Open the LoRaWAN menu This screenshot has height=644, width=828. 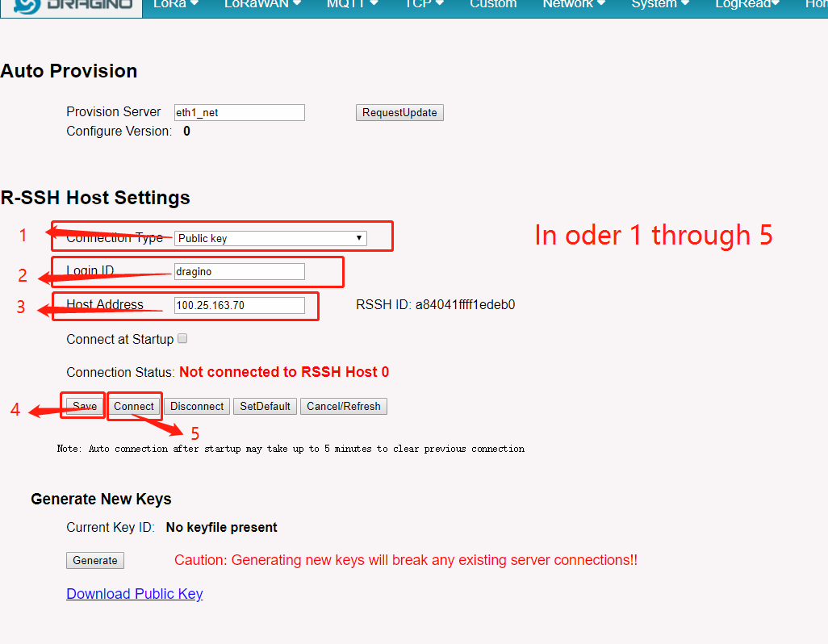(262, 4)
